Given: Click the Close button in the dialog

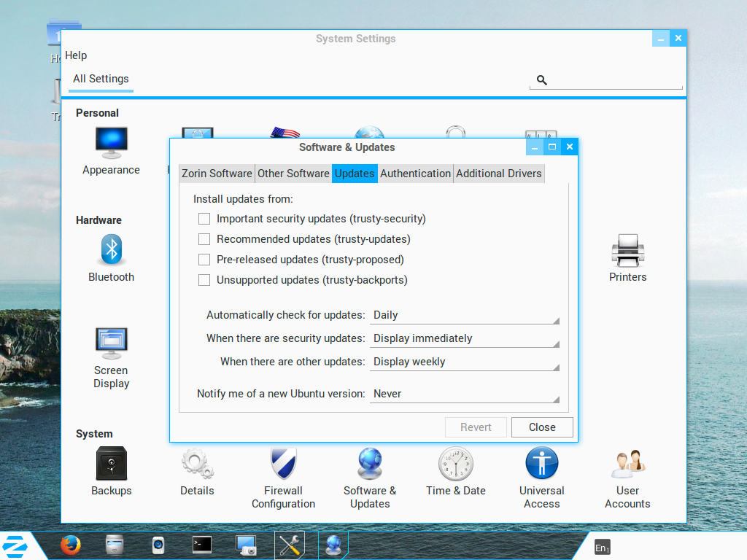Looking at the screenshot, I should (542, 427).
